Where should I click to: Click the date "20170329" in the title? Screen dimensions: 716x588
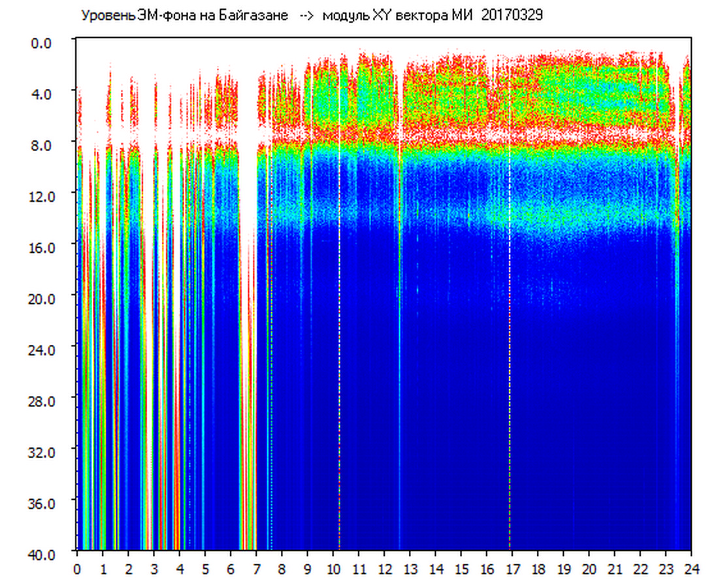click(x=512, y=16)
